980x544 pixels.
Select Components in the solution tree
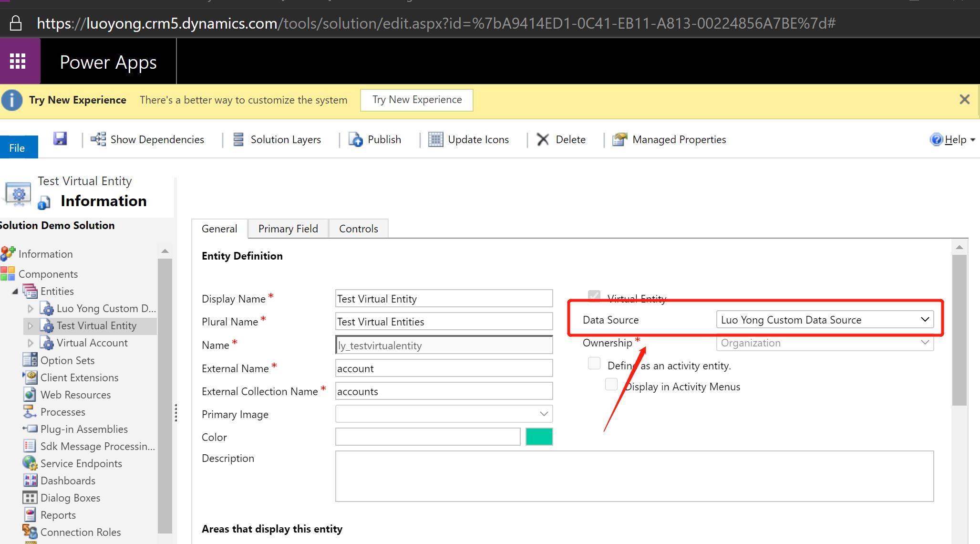[48, 274]
